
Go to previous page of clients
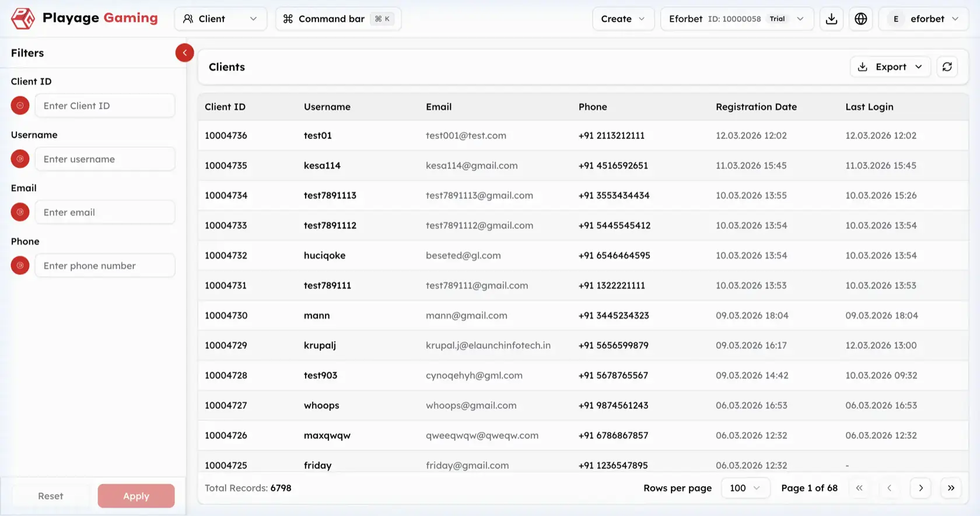click(x=889, y=488)
